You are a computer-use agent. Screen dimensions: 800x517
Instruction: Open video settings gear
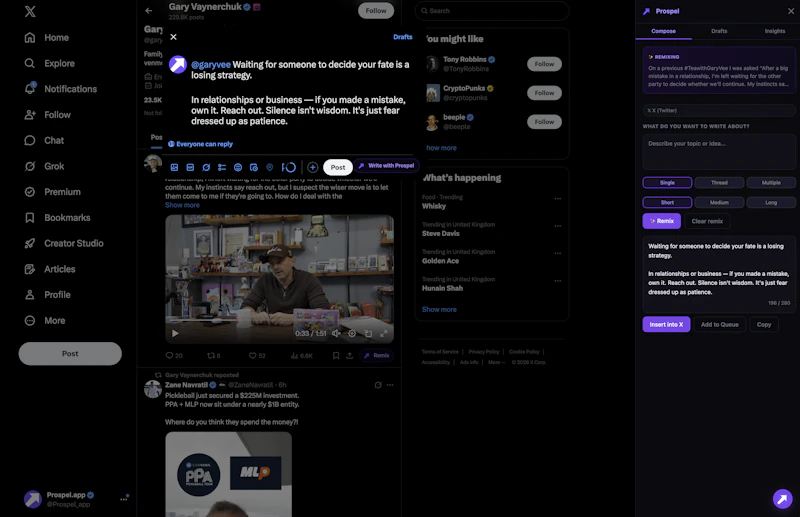(x=352, y=333)
